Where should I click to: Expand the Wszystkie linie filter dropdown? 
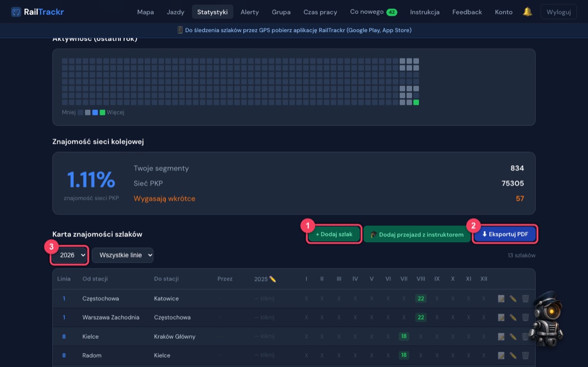pyautogui.click(x=122, y=255)
